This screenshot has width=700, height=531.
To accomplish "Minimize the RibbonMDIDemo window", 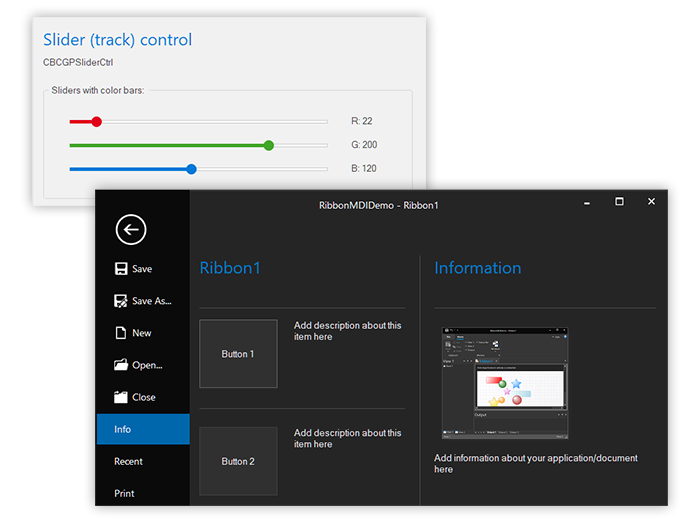I will pyautogui.click(x=587, y=202).
